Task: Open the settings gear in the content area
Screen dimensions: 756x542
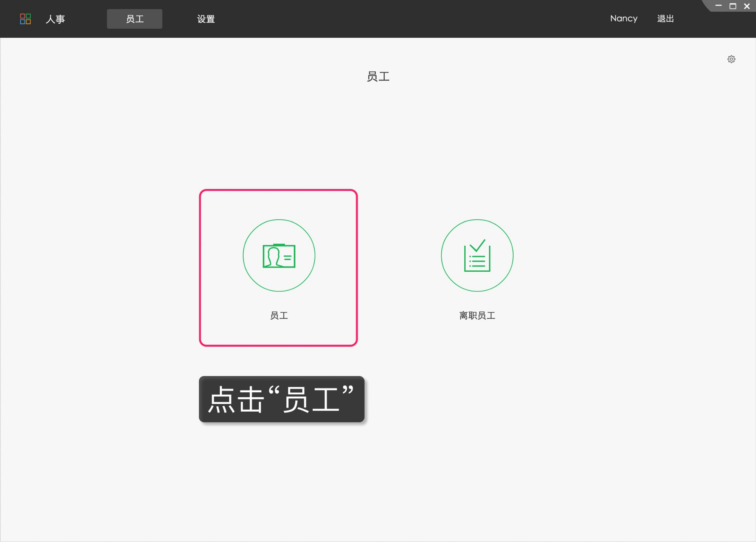Action: pyautogui.click(x=731, y=59)
